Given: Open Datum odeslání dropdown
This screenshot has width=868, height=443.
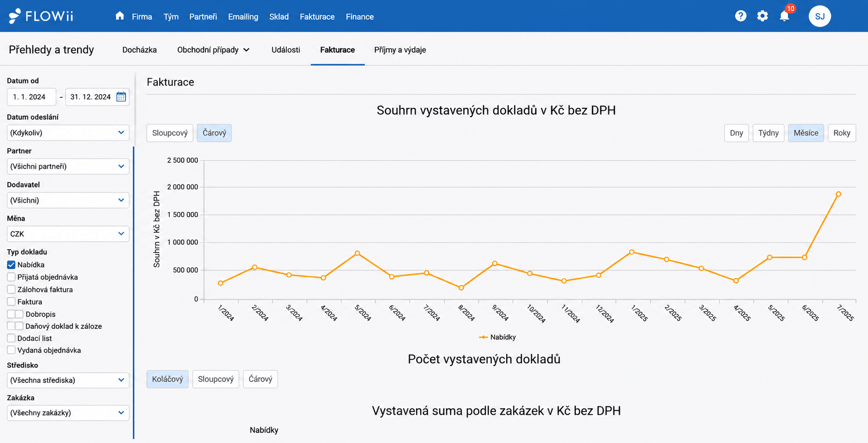Looking at the screenshot, I should (x=68, y=133).
